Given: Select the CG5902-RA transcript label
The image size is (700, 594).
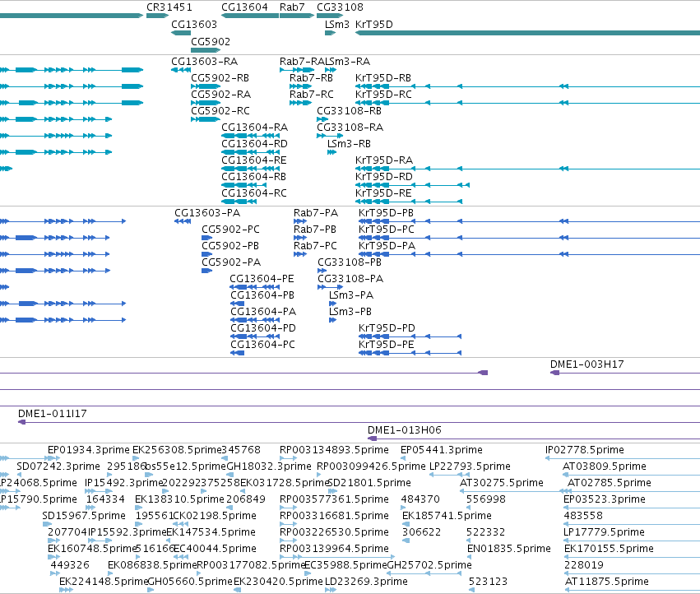Looking at the screenshot, I should 221,95.
